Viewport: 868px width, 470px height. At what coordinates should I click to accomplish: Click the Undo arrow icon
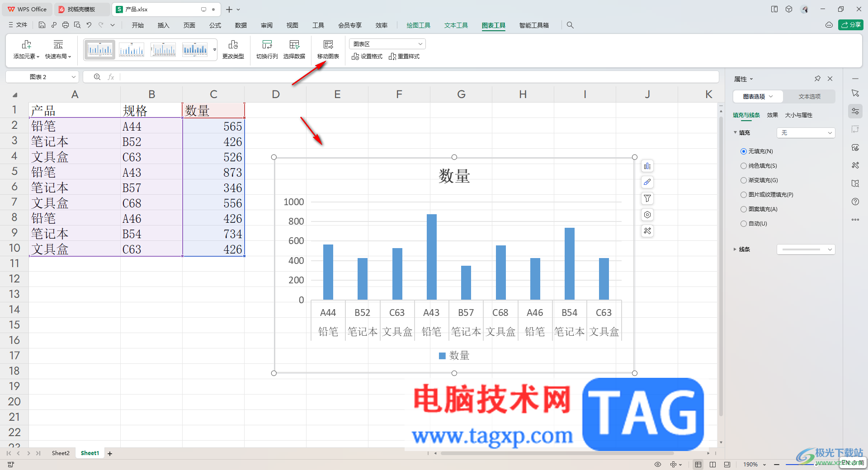[x=89, y=25]
